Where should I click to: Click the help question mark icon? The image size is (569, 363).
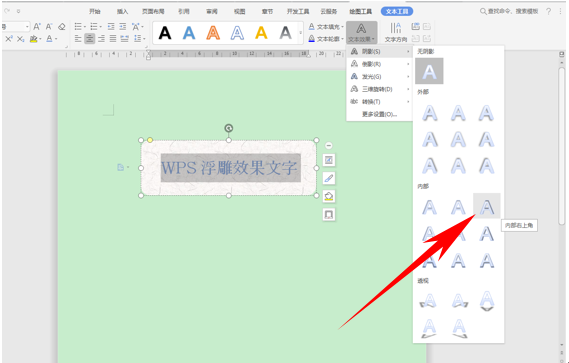pos(548,12)
